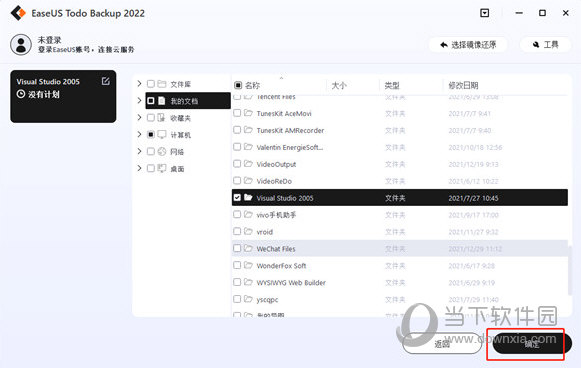Click the WeChat Files folder icon
This screenshot has width=581, height=368.
click(248, 248)
